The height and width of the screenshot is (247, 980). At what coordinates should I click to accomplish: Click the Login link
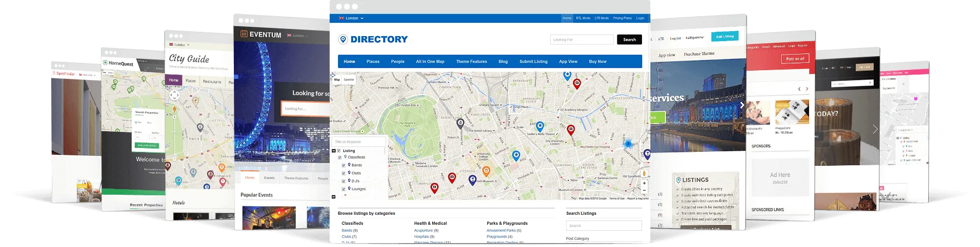point(640,18)
